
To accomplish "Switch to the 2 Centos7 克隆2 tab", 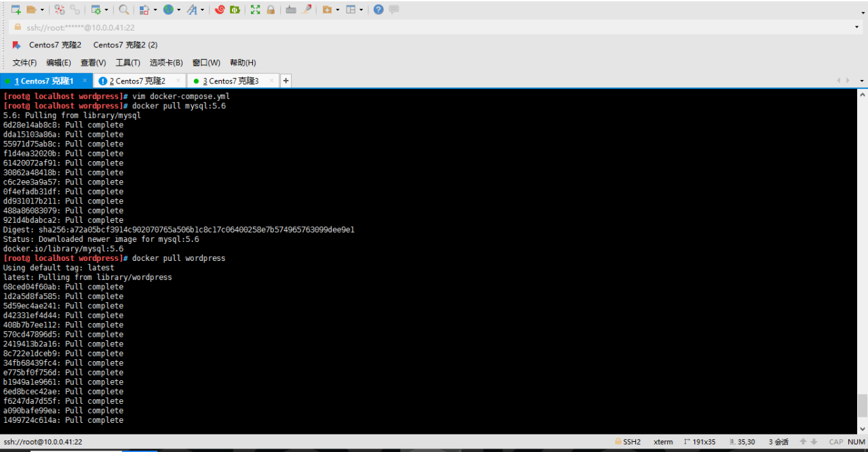I will (x=137, y=81).
